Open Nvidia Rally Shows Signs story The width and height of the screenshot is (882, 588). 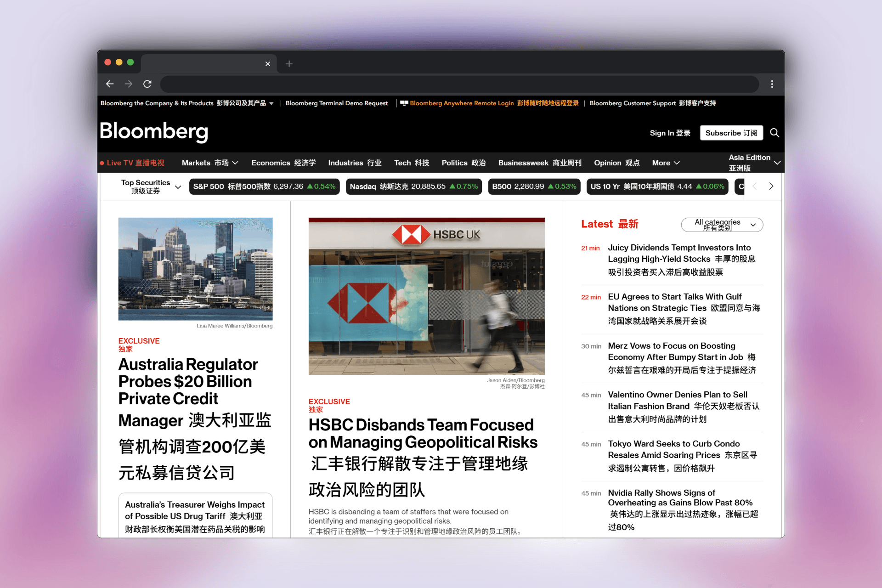click(683, 509)
